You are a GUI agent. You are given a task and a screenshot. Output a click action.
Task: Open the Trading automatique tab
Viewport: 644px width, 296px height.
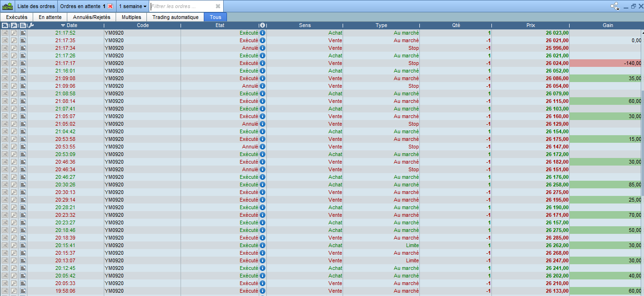coord(175,17)
